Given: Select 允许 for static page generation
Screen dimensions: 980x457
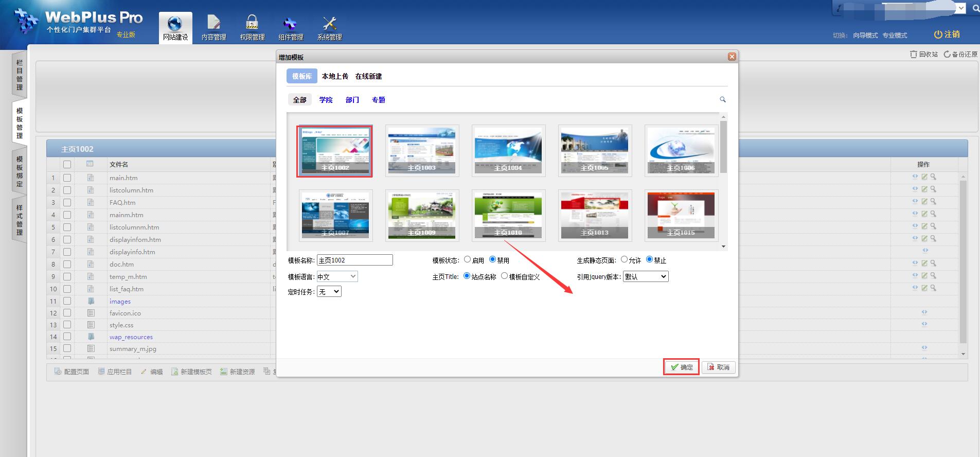Looking at the screenshot, I should 624,260.
